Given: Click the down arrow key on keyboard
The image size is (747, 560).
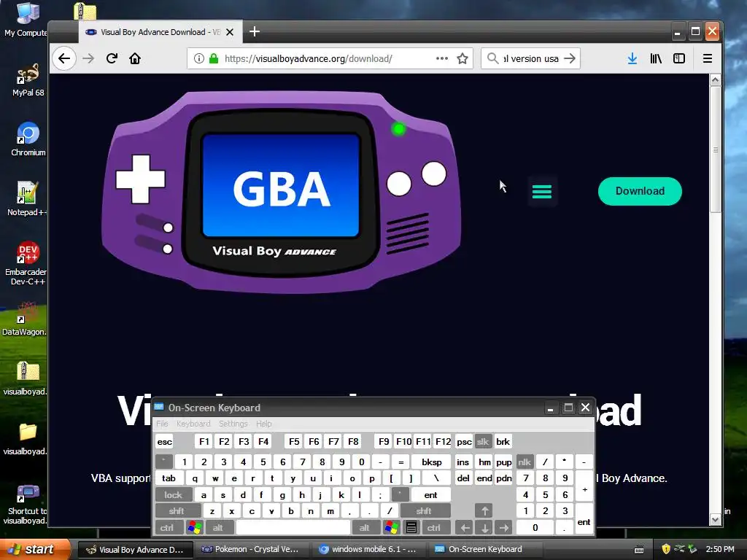Looking at the screenshot, I should click(484, 528).
